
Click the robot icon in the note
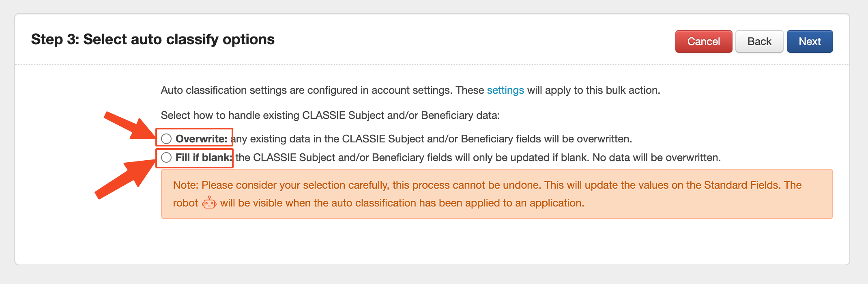click(209, 202)
